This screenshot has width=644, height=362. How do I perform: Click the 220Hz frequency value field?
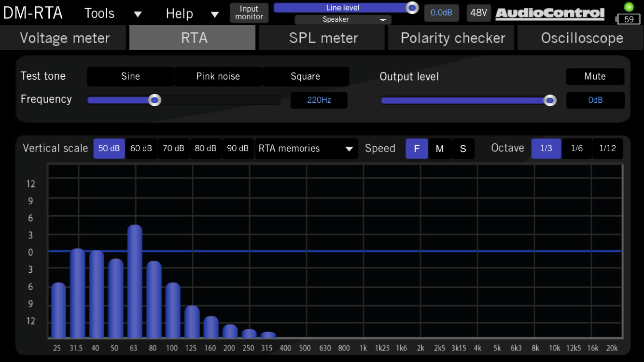tap(319, 100)
